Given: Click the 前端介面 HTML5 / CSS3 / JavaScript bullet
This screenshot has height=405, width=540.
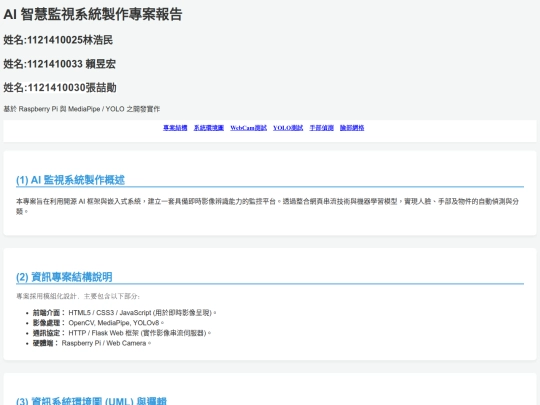Looking at the screenshot, I should pos(124,313).
